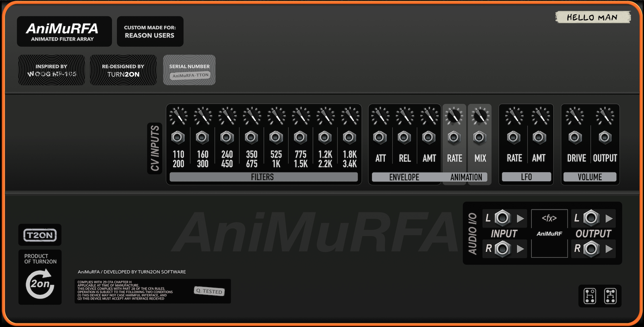Click the <fx> AniMuRF signal flow box

(549, 233)
